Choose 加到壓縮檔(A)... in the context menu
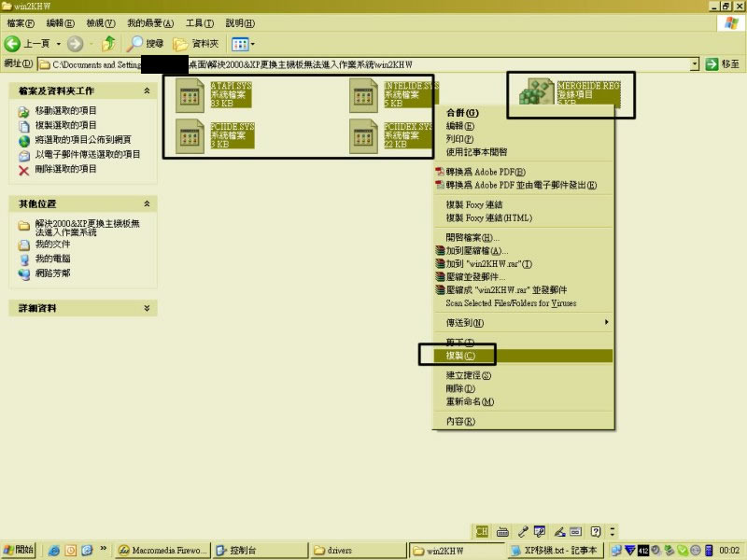 pyautogui.click(x=523, y=250)
